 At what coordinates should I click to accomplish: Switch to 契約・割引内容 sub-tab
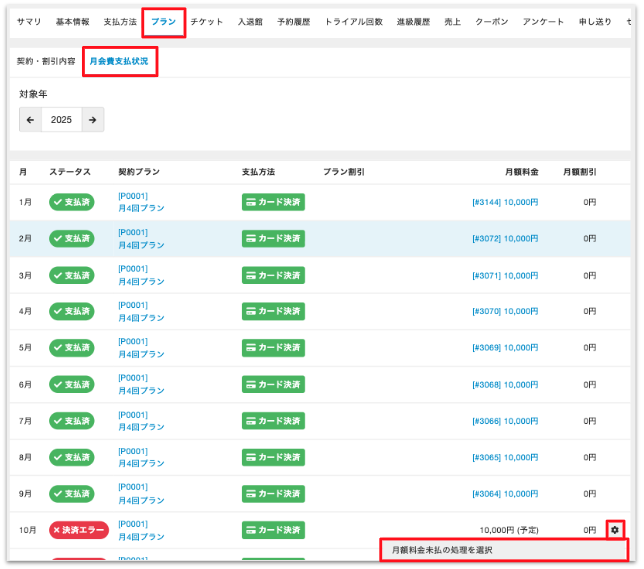46,62
